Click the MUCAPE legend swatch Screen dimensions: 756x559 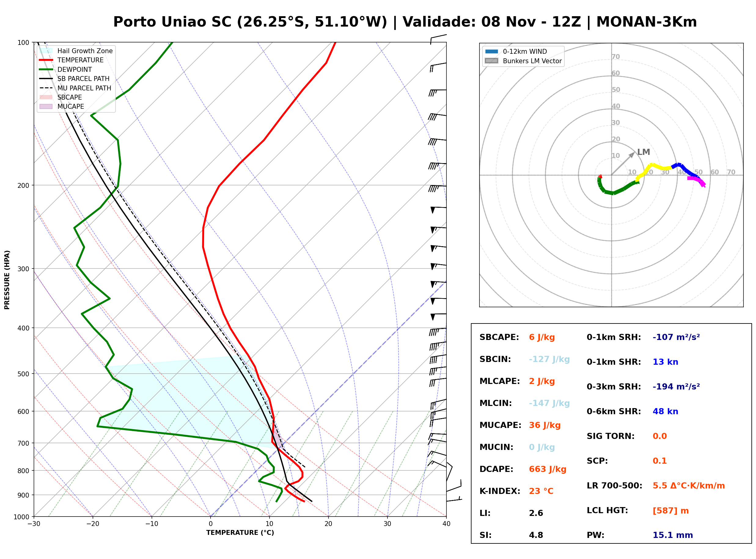tap(46, 106)
